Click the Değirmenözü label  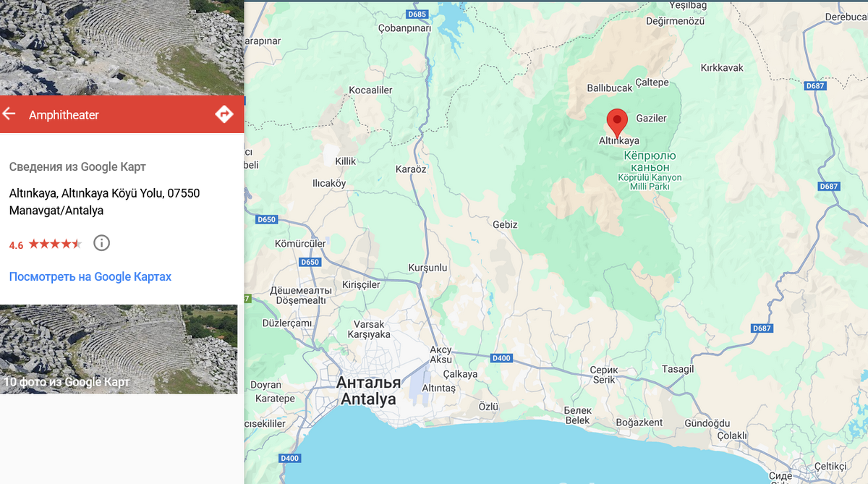[675, 22]
